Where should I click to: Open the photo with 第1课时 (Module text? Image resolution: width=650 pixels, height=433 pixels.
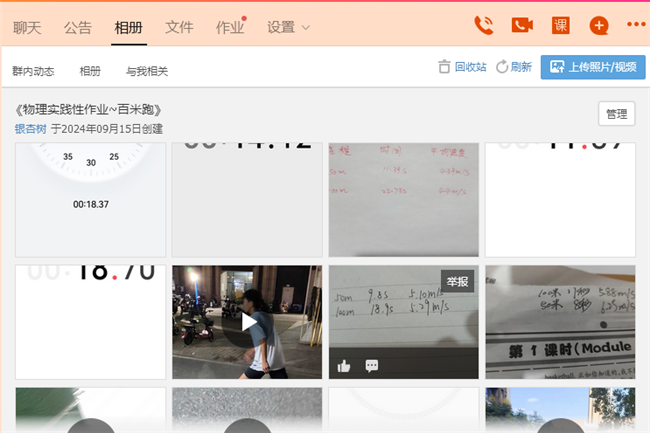(560, 322)
